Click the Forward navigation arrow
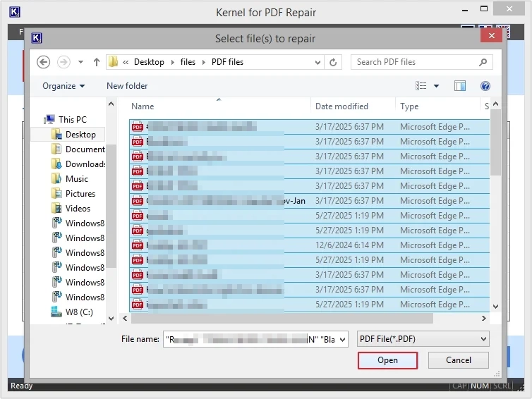Image resolution: width=532 pixels, height=399 pixels. click(64, 62)
